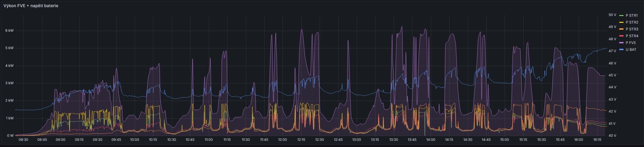Click the 0 W power axis label
The image size is (644, 147).
pos(10,136)
